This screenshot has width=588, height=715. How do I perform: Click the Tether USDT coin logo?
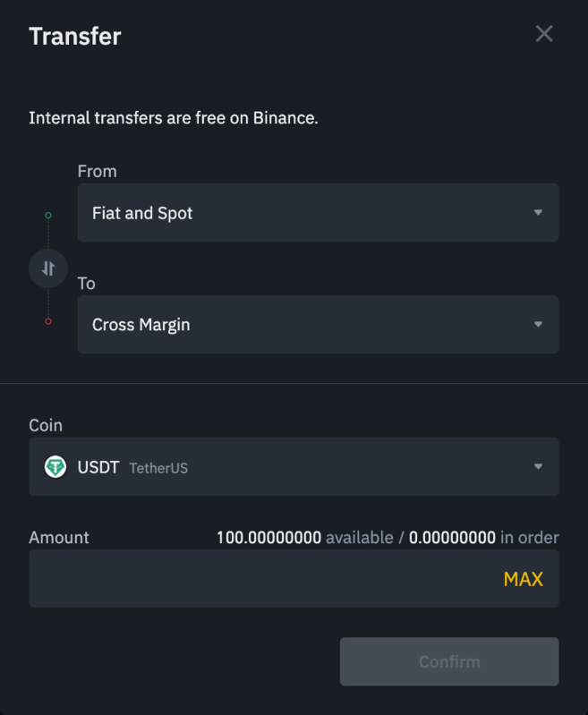(55, 466)
